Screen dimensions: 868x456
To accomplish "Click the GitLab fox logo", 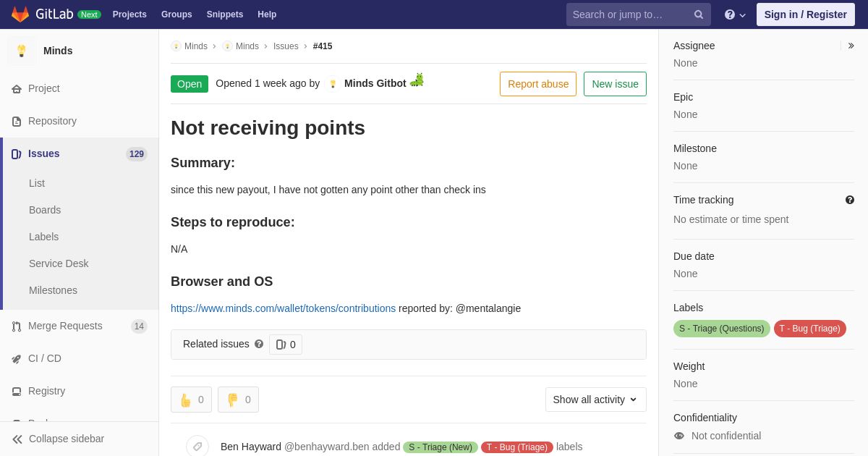I will [20, 14].
